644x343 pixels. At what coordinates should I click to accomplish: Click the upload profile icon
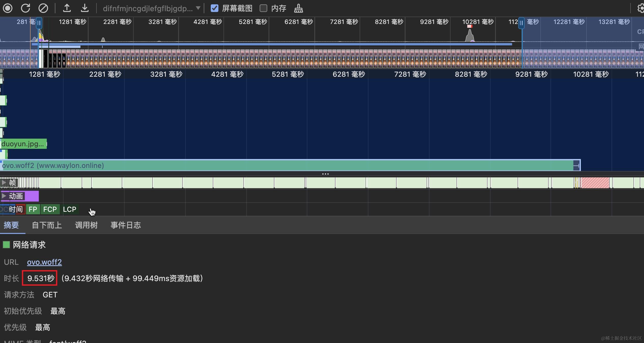pos(67,8)
